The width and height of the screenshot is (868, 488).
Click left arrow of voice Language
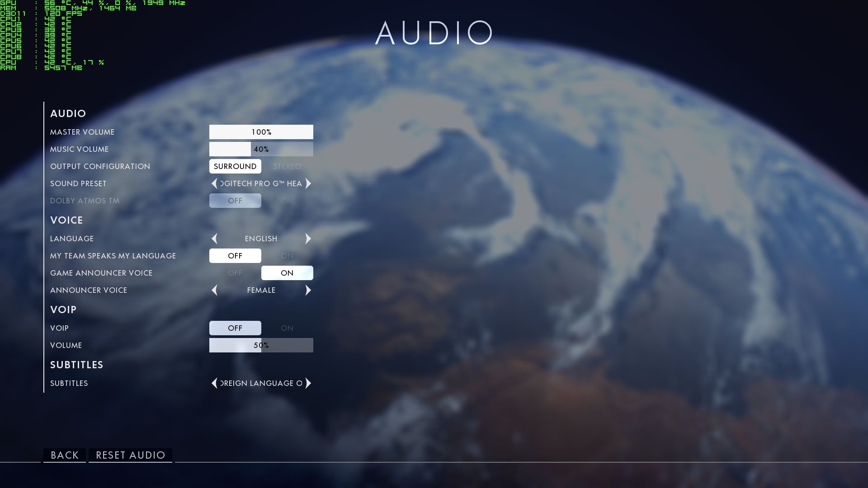pyautogui.click(x=214, y=239)
